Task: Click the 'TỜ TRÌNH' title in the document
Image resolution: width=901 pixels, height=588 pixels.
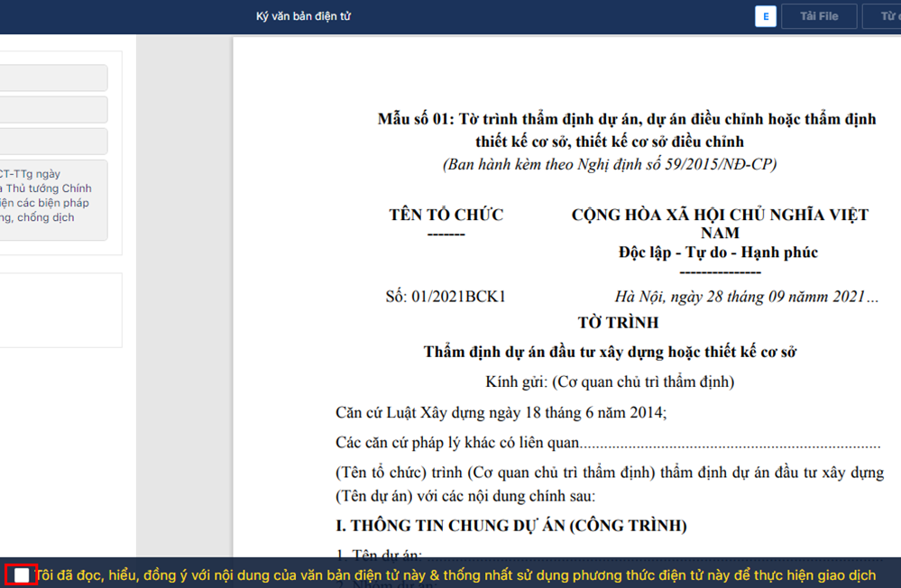Action: point(619,323)
